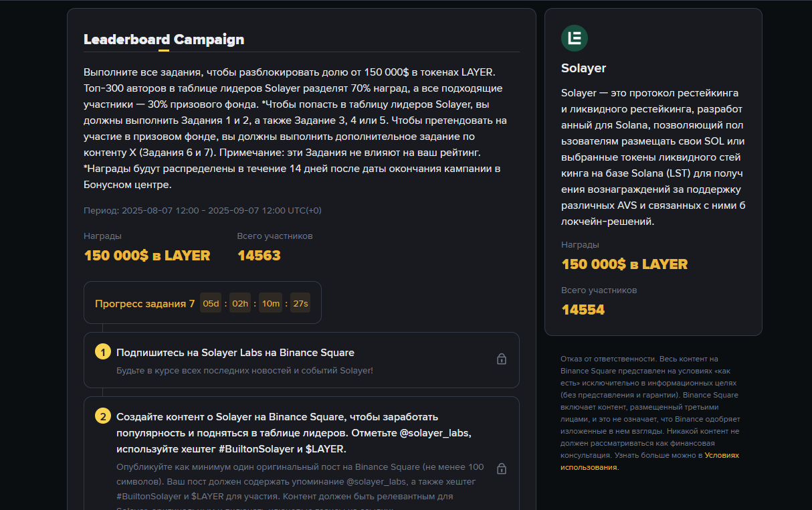Image resolution: width=812 pixels, height=510 pixels.
Task: Click the participant count 14563
Action: point(259,256)
